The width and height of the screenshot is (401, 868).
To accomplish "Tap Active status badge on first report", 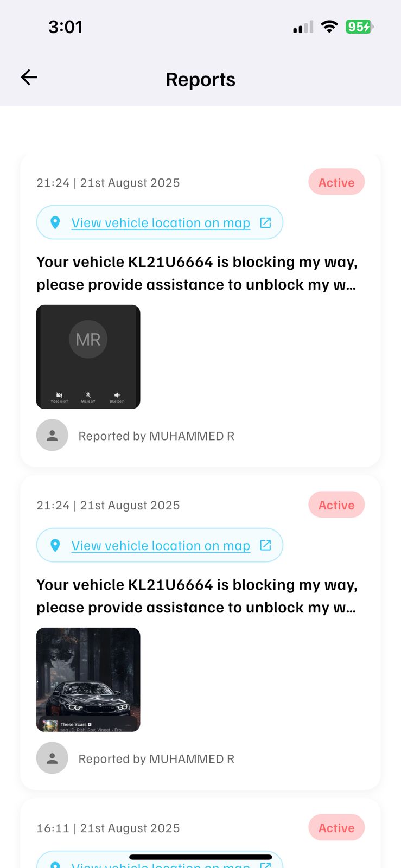I will click(x=336, y=182).
